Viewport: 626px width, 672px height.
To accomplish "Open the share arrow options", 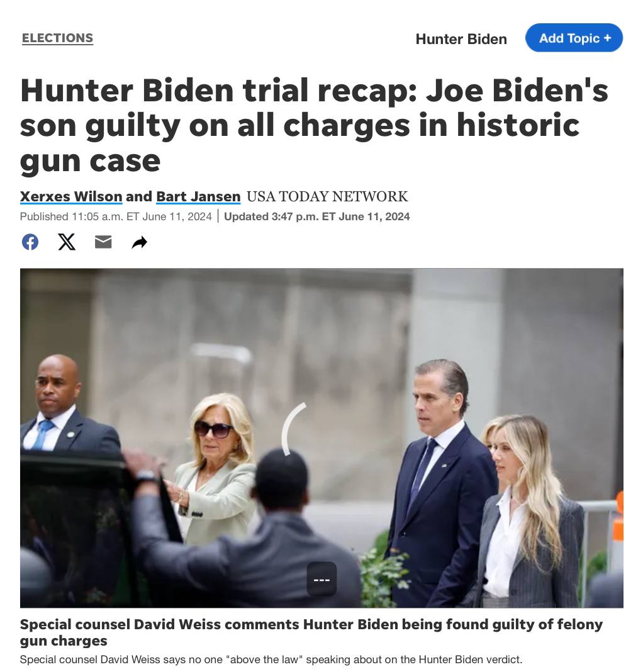I will (139, 243).
